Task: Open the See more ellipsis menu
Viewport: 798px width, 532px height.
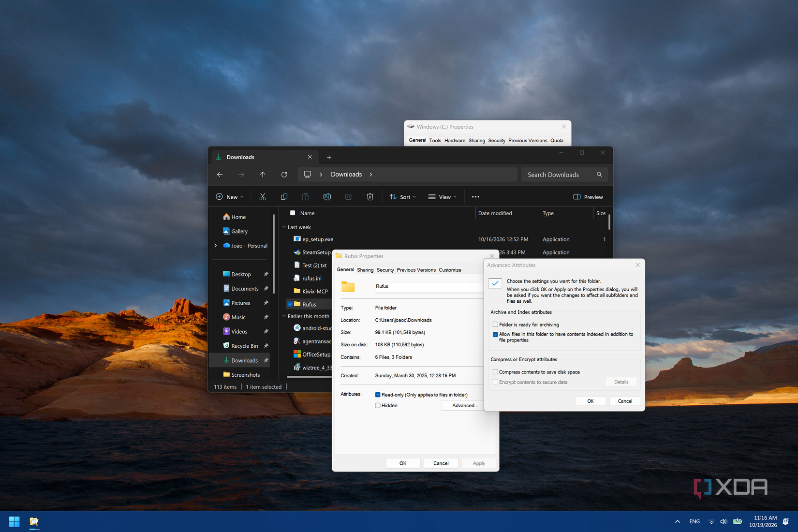Action: (475, 197)
